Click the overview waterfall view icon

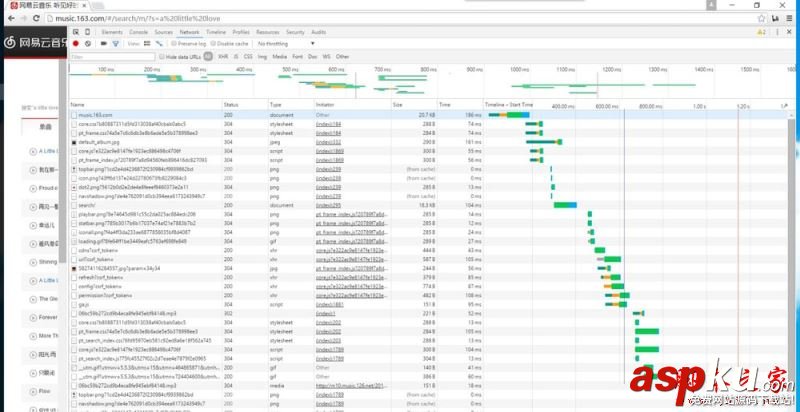point(159,44)
